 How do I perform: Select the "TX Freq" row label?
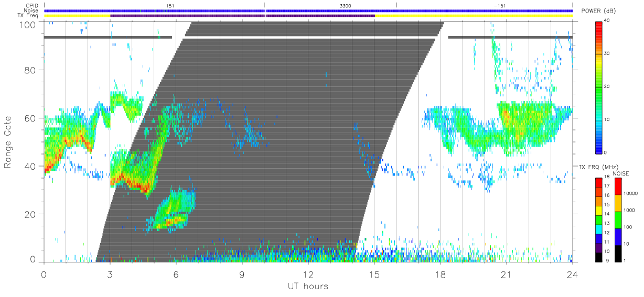tap(29, 16)
